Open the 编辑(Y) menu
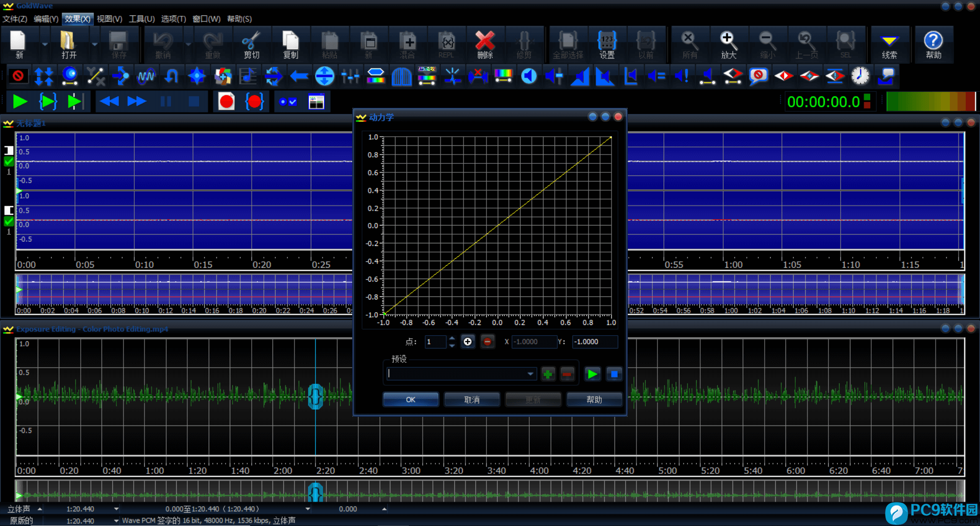 tap(46, 19)
